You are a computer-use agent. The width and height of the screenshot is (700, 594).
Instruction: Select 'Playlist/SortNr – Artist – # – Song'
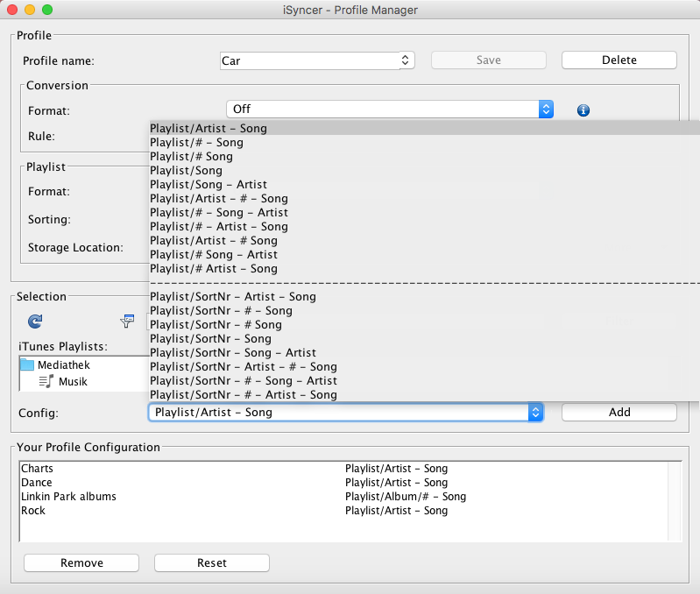(424, 367)
